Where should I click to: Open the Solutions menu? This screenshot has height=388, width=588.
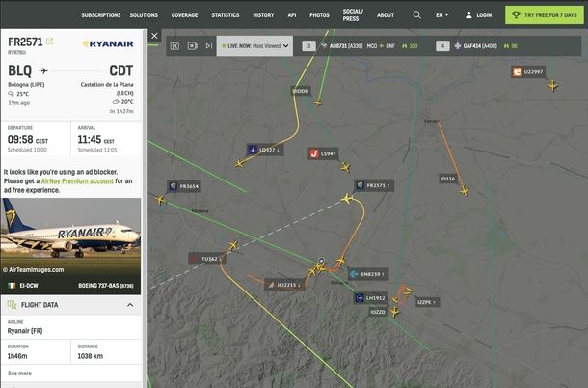pyautogui.click(x=144, y=15)
